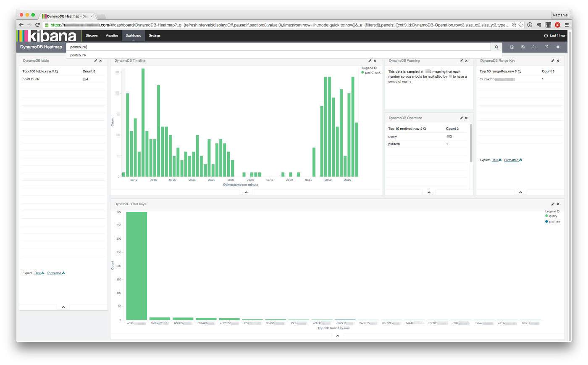The image size is (588, 365).
Task: Run the search using the magnifier icon
Action: click(496, 47)
